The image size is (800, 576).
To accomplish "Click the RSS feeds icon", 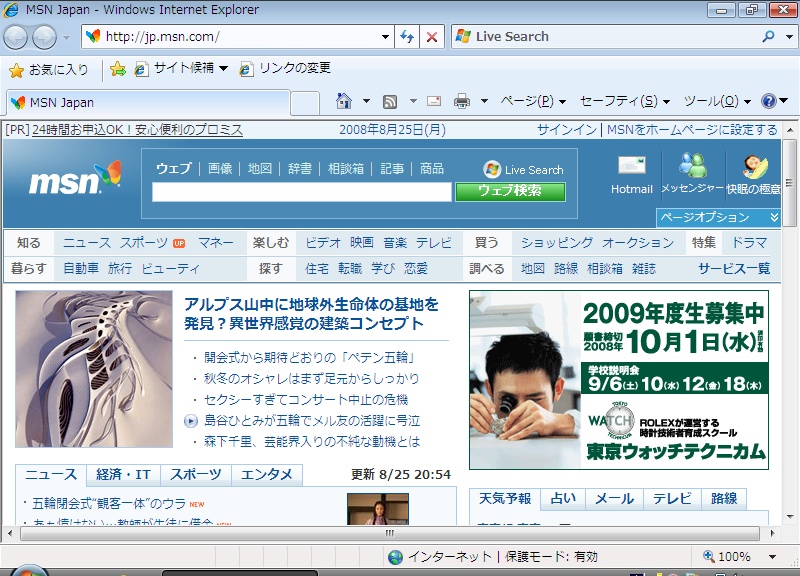I will 390,102.
